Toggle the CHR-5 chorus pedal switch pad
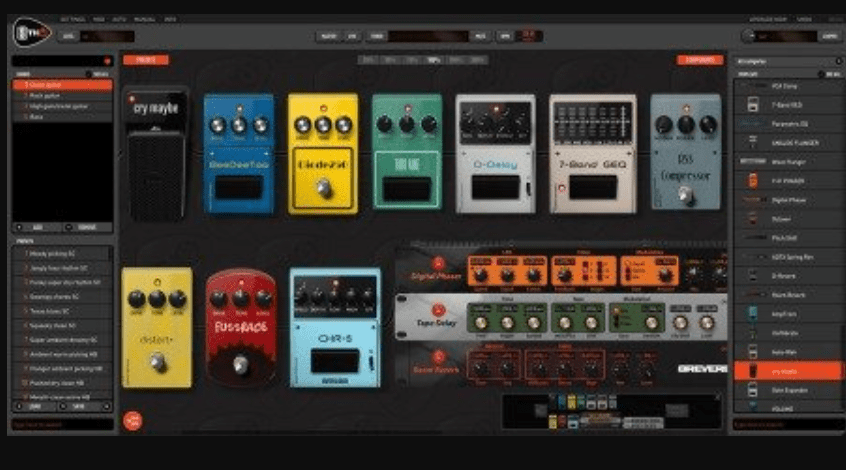The height and width of the screenshot is (470, 846). 335,361
